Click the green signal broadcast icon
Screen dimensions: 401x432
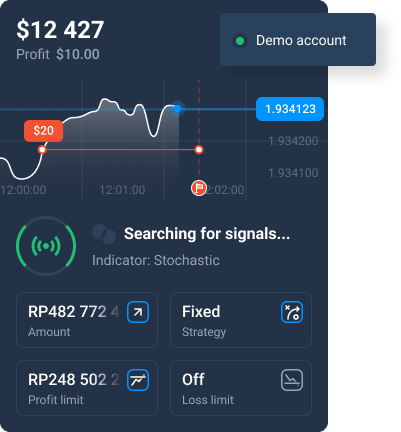(46, 246)
